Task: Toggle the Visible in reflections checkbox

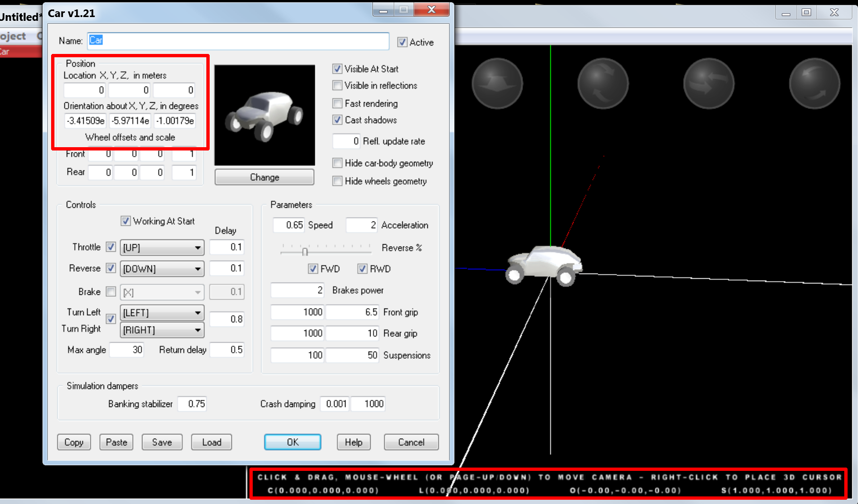Action: point(337,86)
